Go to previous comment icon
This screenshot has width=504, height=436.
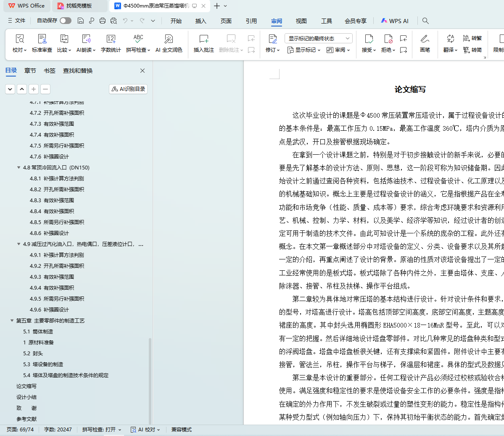point(251,39)
